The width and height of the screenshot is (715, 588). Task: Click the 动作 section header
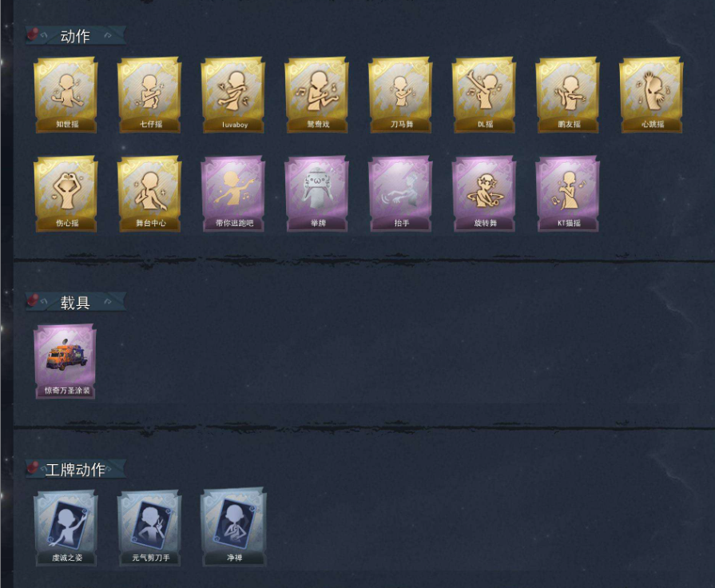[76, 36]
